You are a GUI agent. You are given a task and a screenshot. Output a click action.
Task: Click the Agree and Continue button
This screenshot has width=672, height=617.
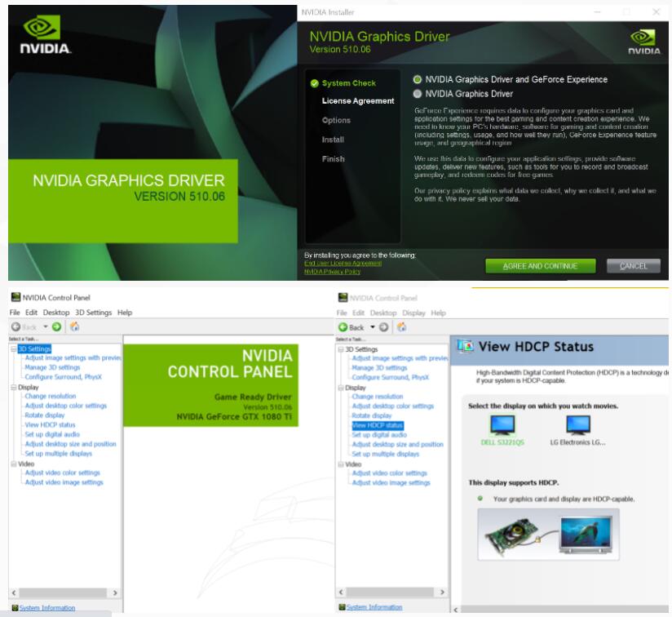coord(539,266)
